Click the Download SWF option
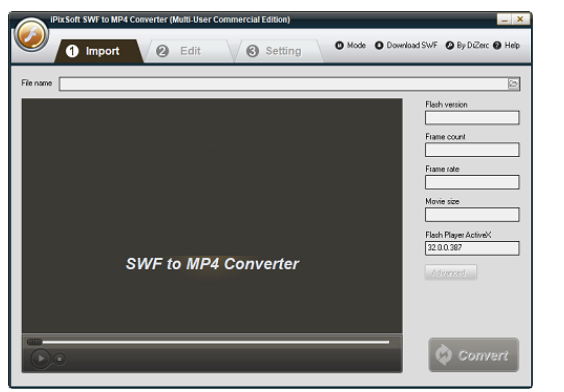The width and height of the screenshot is (564, 392). point(406,45)
